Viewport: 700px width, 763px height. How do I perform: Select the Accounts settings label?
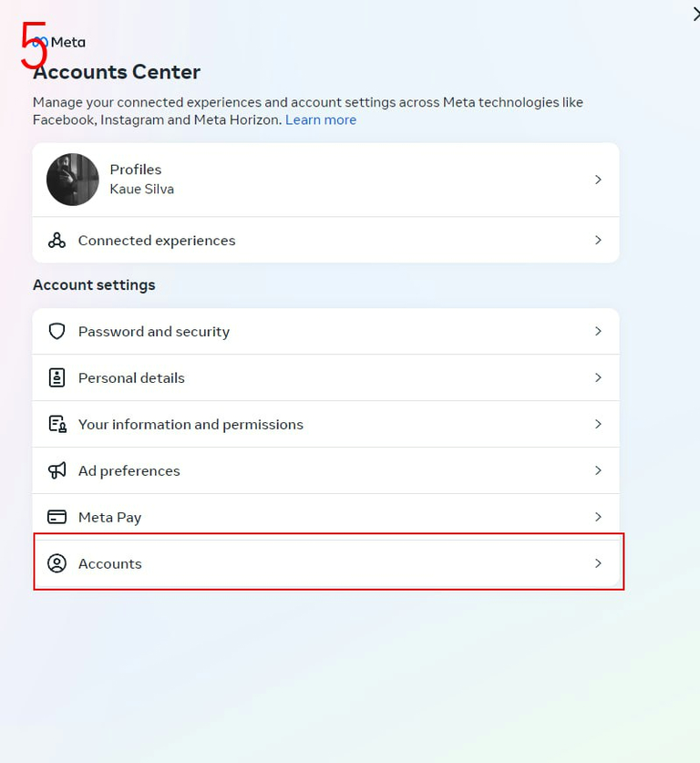pos(109,564)
